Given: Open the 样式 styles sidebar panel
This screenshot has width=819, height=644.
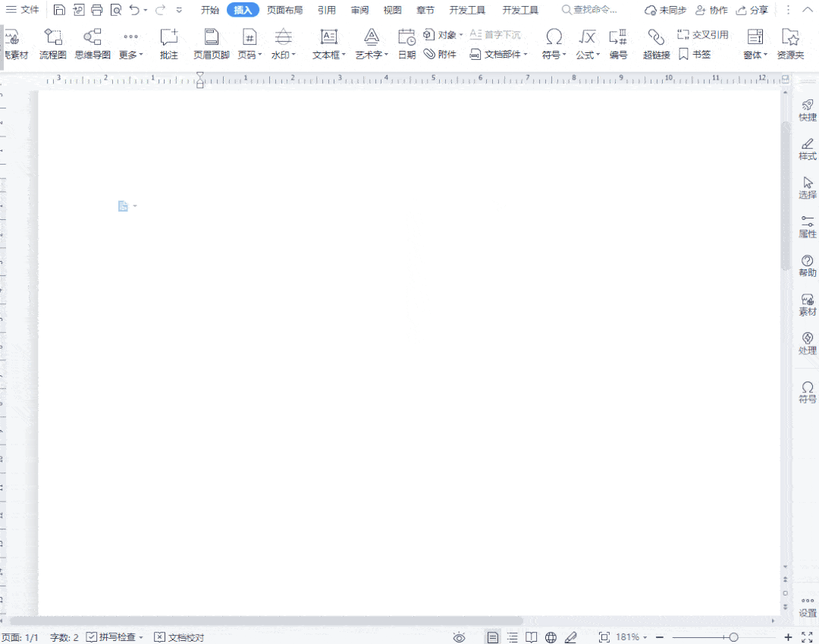Looking at the screenshot, I should [x=807, y=149].
